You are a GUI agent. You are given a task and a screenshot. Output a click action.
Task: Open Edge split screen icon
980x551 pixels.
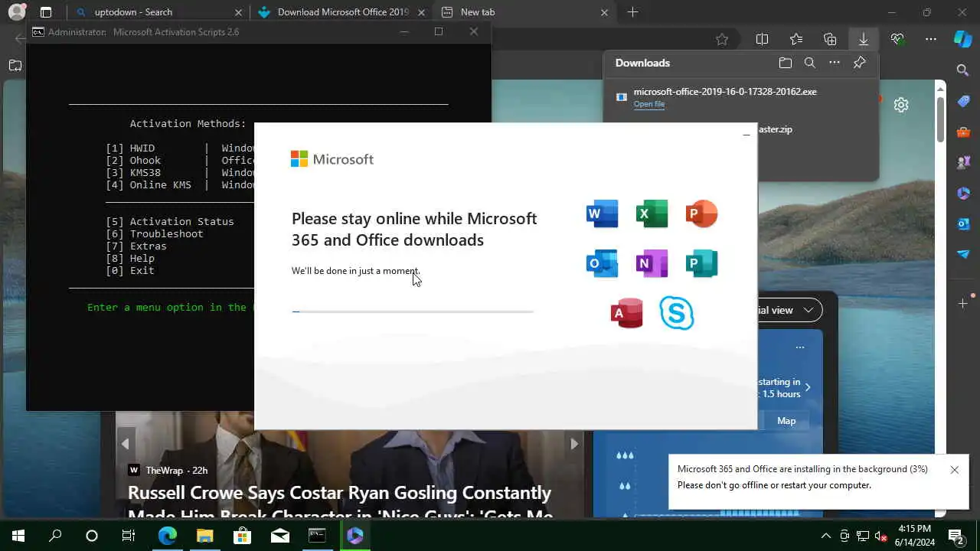tap(763, 39)
